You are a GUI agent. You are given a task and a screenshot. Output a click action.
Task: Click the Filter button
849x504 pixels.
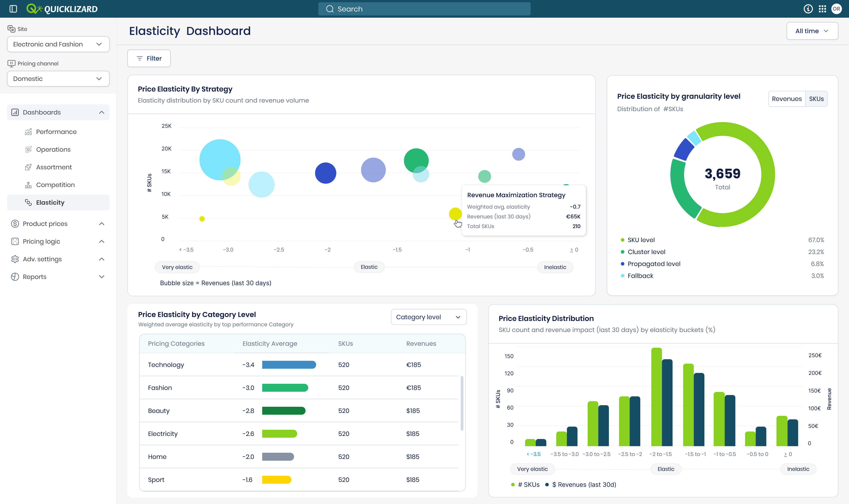pos(149,58)
